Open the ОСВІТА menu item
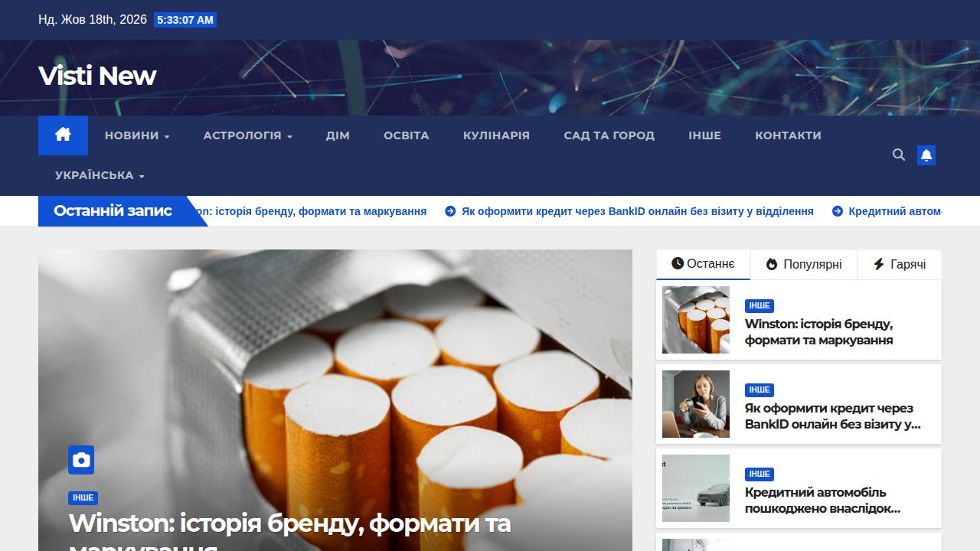Image resolution: width=980 pixels, height=551 pixels. [407, 135]
